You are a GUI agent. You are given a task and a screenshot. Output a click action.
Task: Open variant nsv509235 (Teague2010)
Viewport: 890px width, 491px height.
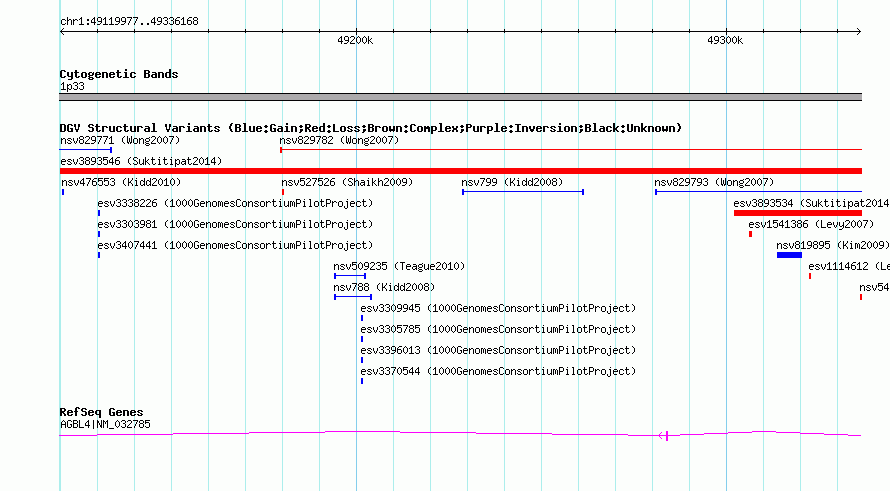(399, 266)
